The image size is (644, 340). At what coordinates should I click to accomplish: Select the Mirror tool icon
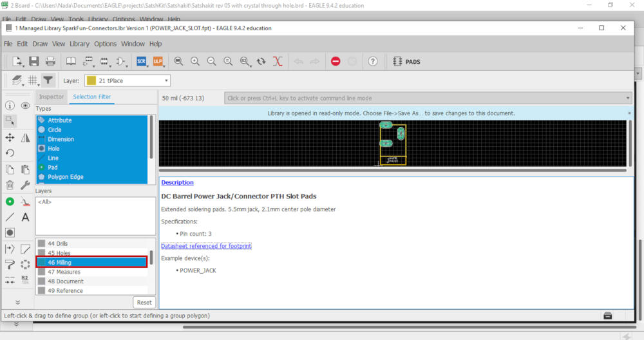[26, 138]
